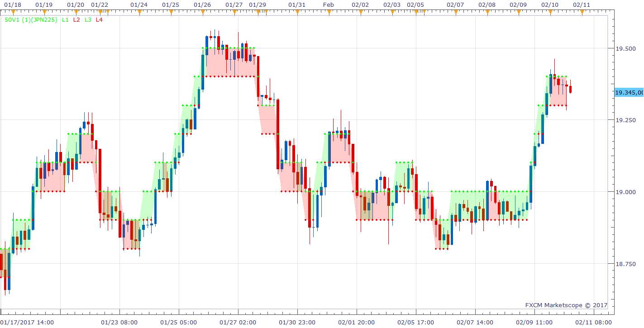Viewport: 644px width, 328px height.
Task: Click the 01/22 date label on top axis
Action: (100, 5)
